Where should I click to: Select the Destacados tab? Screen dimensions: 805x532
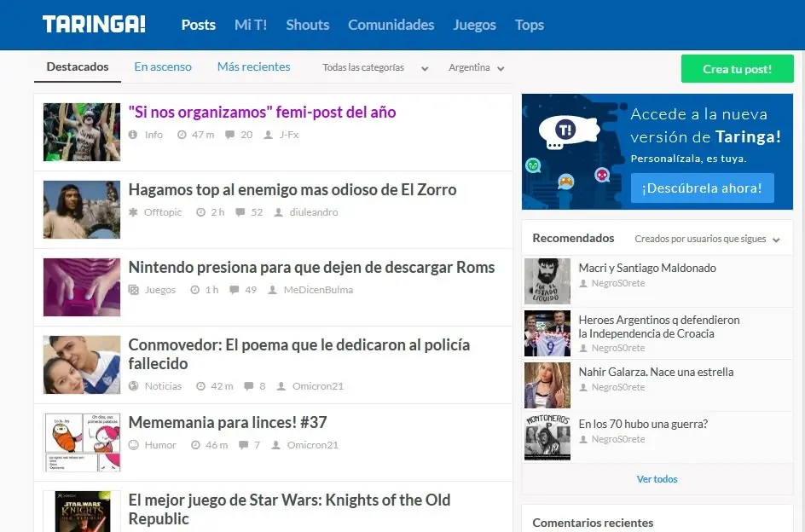point(78,66)
